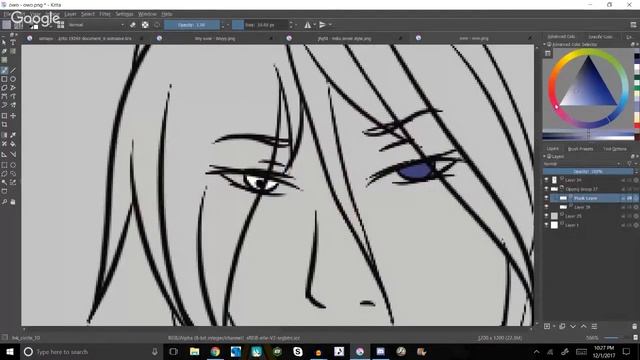Collapse the Layers docker header

tap(544, 156)
